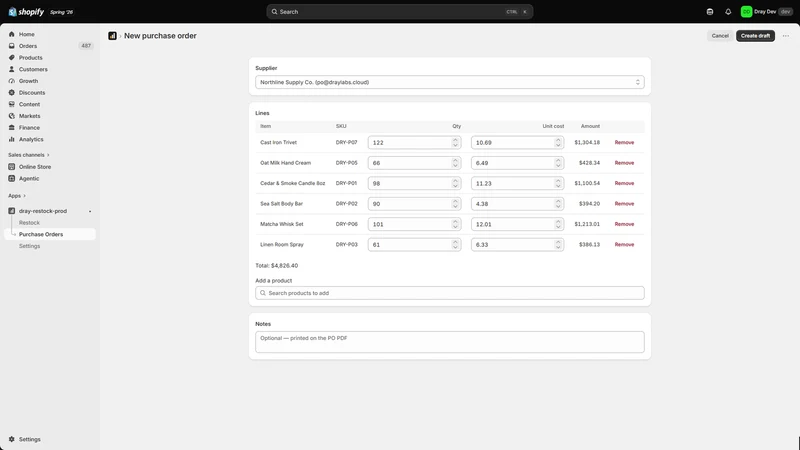800x450 pixels.
Task: Adjust the Cedar & Smoke Candle quantity stepper
Action: point(455,183)
